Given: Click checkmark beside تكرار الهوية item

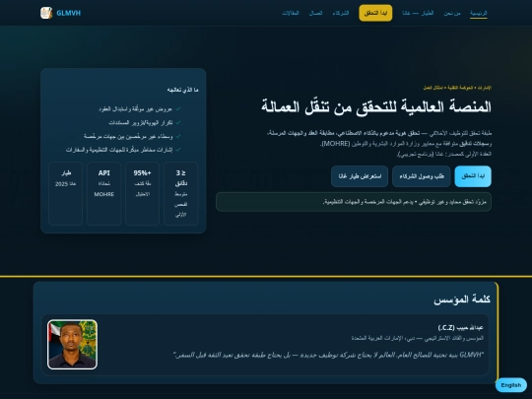Looking at the screenshot, I should coord(178,122).
